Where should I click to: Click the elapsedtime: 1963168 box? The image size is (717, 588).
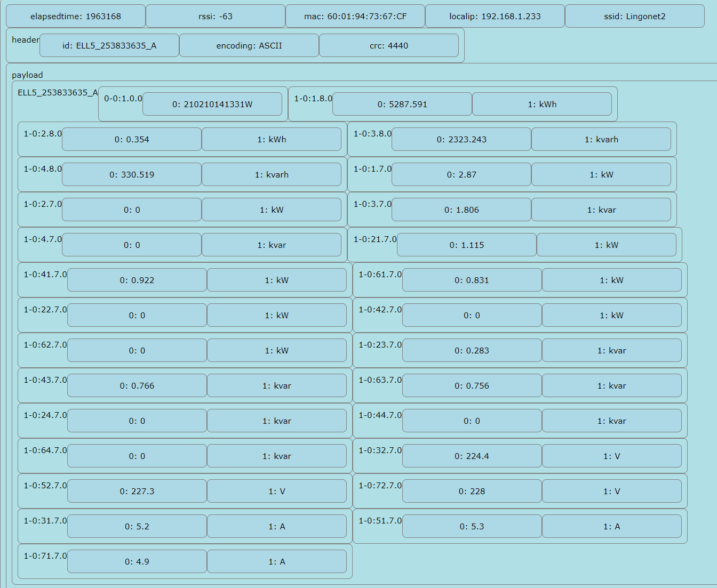click(76, 16)
